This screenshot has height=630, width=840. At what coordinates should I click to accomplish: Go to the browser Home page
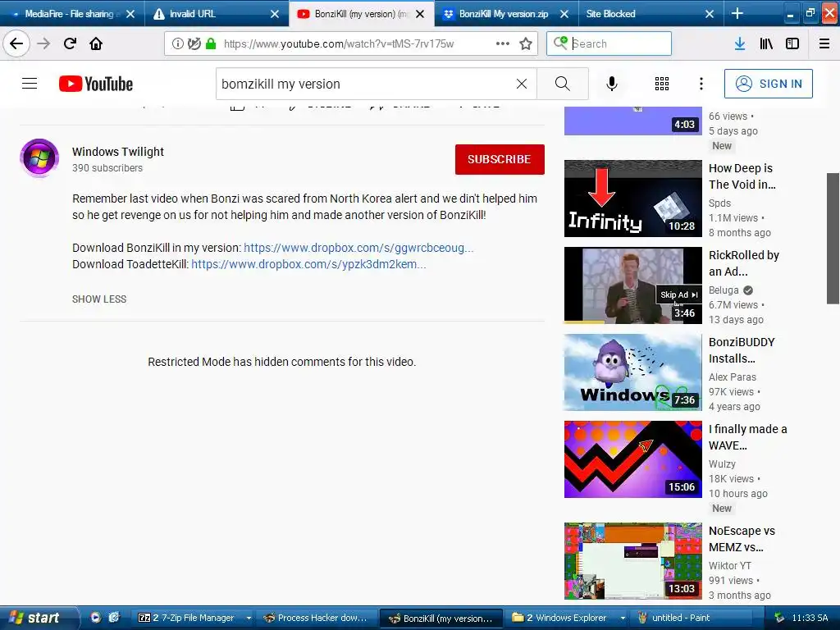coord(96,43)
